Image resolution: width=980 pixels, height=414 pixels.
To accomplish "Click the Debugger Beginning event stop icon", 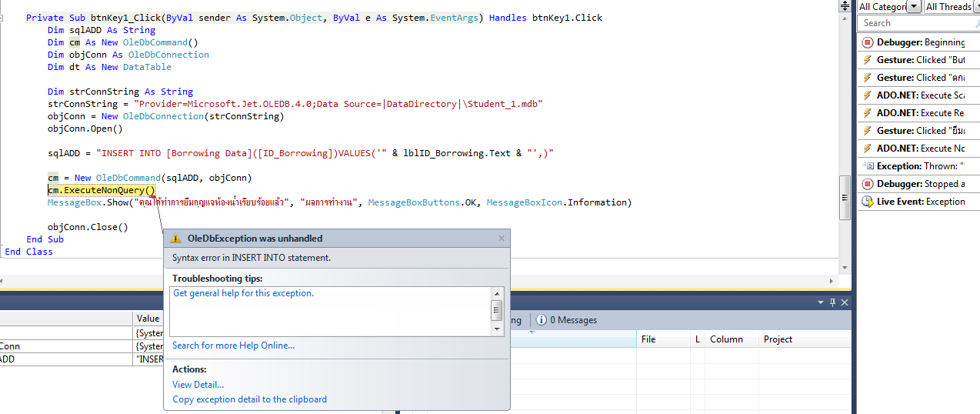I will (x=867, y=42).
